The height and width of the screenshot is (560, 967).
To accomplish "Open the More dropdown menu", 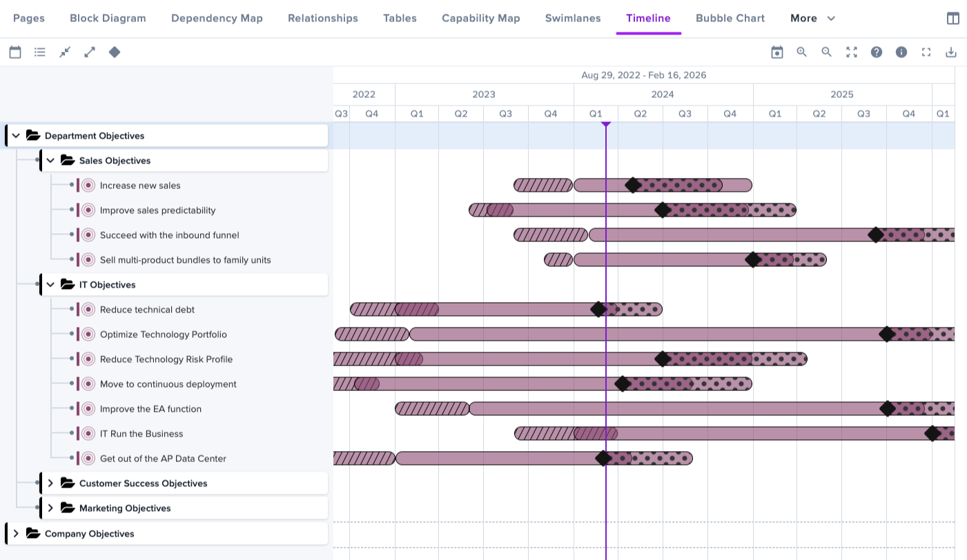I will click(813, 18).
